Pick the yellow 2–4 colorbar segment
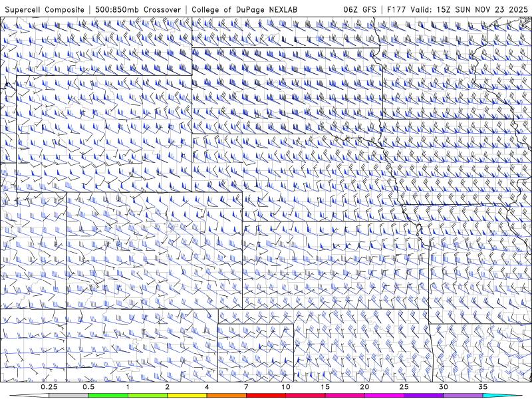Image resolution: width=532 pixels, height=399 pixels. point(187,396)
